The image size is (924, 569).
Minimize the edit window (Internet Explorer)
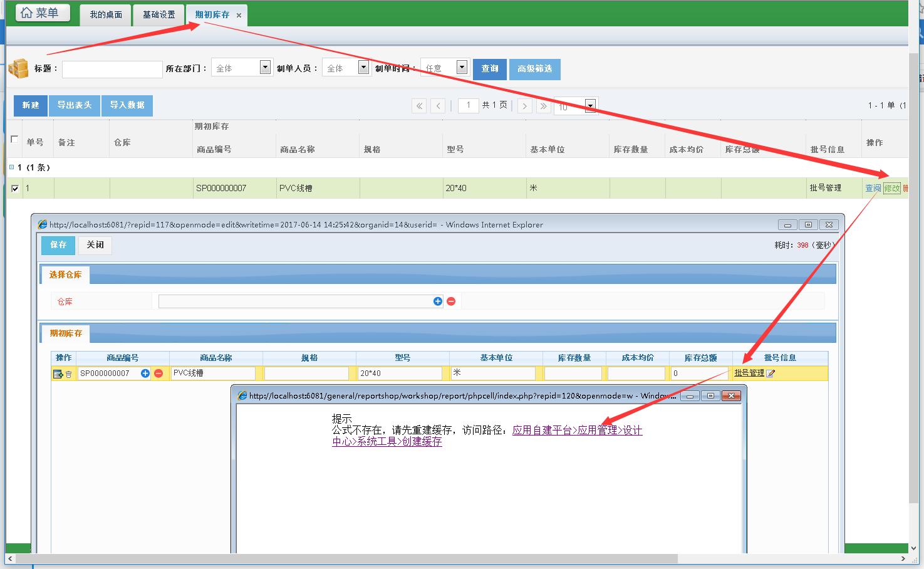pos(787,224)
